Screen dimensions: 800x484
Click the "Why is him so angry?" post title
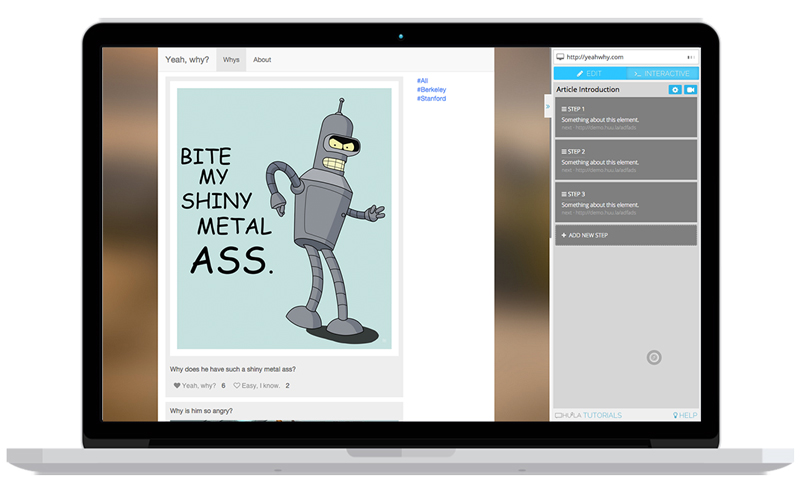click(201, 411)
